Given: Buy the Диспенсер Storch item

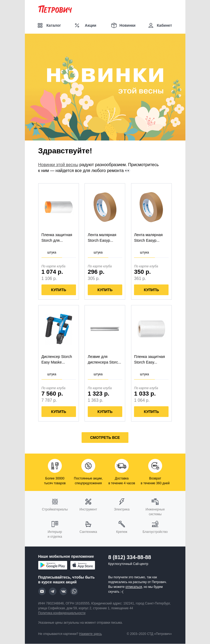Looking at the screenshot, I should pos(59,412).
